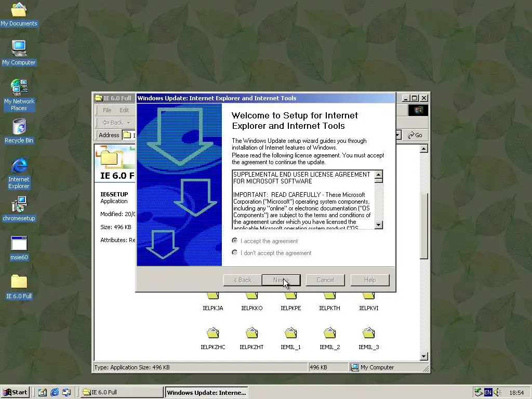Select the IELPKKO folder

pyautogui.click(x=252, y=301)
